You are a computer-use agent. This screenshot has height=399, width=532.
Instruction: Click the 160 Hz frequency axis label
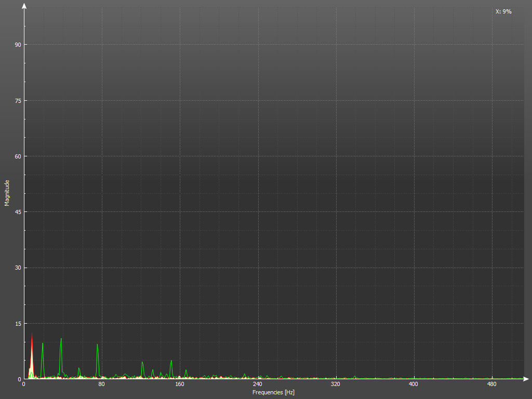pyautogui.click(x=179, y=384)
